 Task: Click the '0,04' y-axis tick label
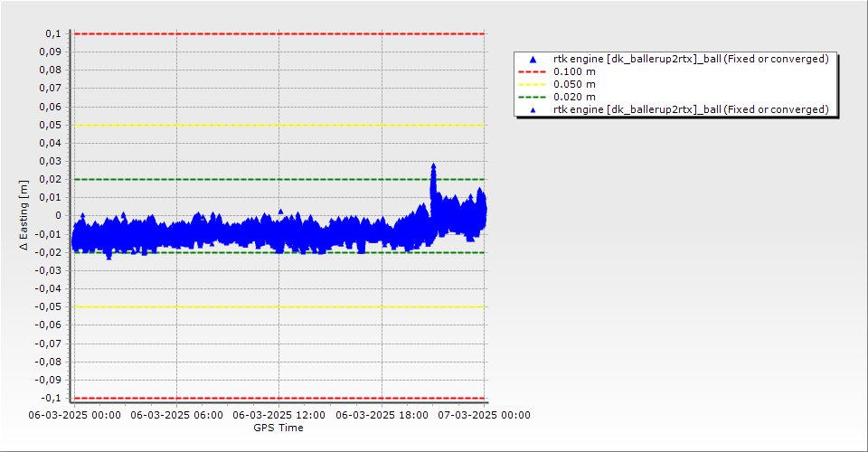pyautogui.click(x=50, y=144)
